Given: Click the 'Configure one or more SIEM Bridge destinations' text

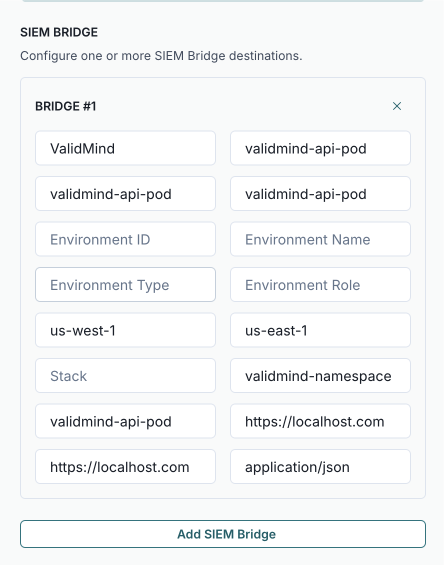Looking at the screenshot, I should coord(161,56).
